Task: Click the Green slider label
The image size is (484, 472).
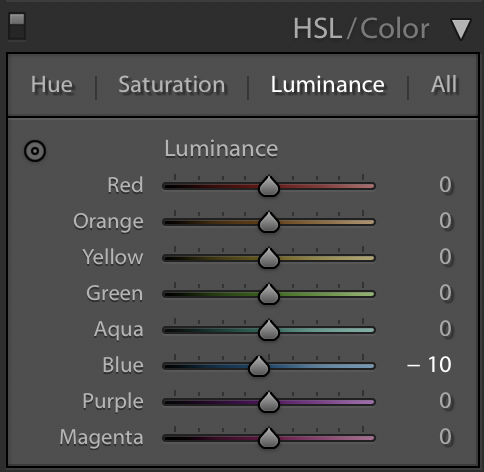Action: (115, 293)
